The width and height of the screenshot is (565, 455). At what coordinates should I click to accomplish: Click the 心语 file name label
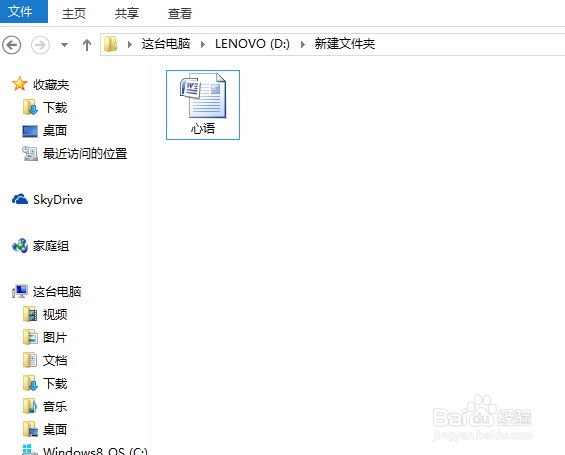coord(203,129)
